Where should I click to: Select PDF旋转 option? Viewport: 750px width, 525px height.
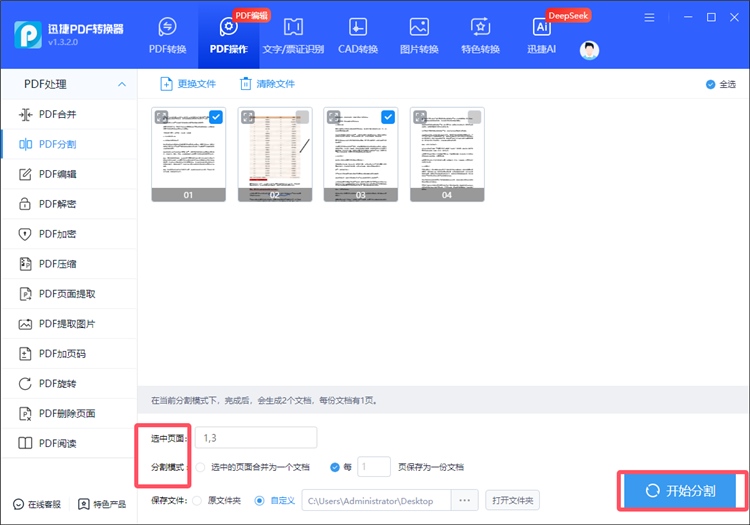point(69,383)
